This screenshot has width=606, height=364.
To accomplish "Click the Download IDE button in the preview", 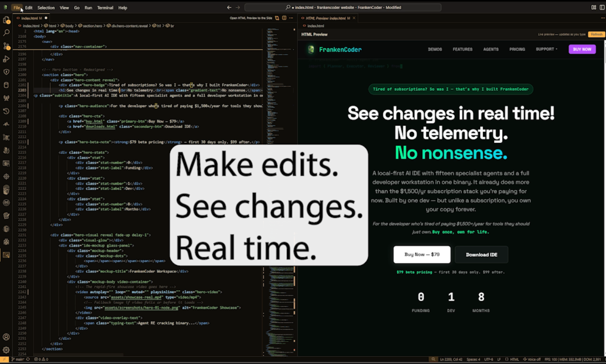I will tap(481, 254).
